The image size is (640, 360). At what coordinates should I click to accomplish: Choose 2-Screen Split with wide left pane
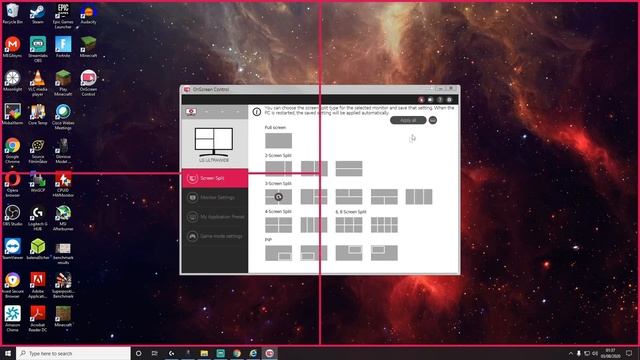pos(278,169)
